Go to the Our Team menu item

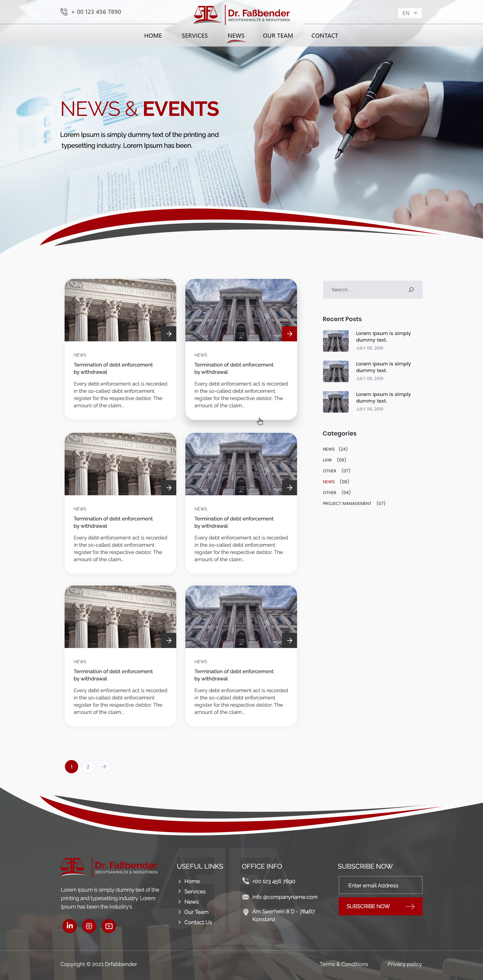(x=277, y=36)
